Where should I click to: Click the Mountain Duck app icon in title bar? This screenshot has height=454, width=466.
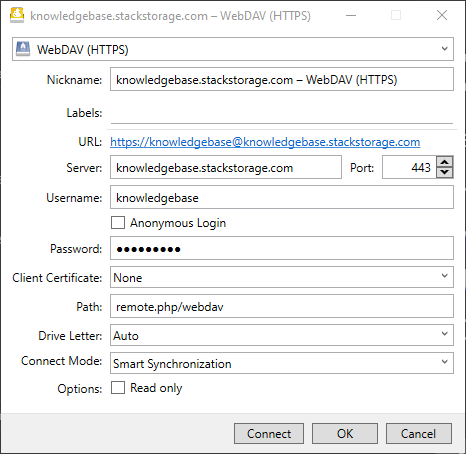pyautogui.click(x=17, y=15)
